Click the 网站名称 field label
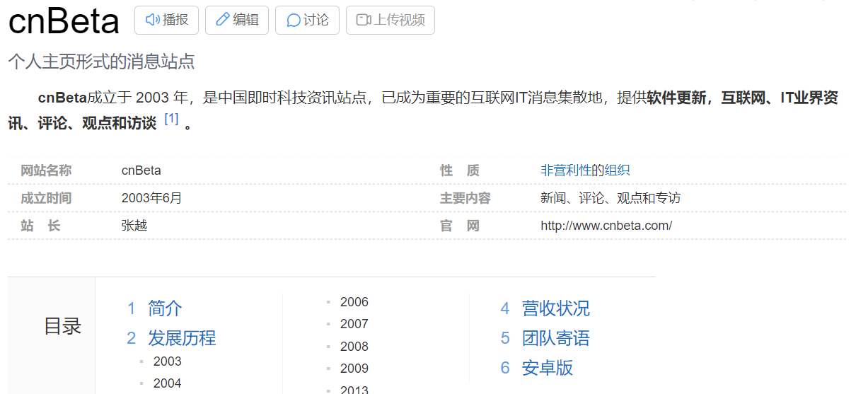This screenshot has width=868, height=394. pos(46,170)
